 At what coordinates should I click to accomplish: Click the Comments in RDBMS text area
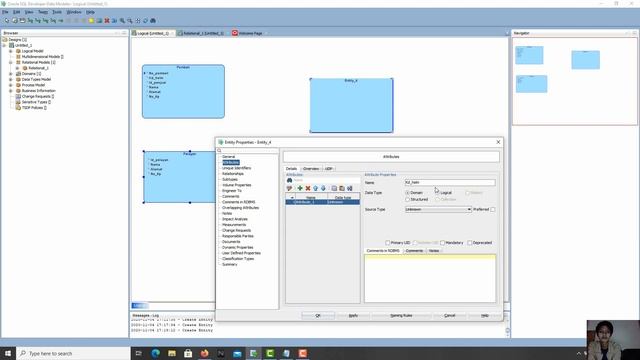(430, 279)
